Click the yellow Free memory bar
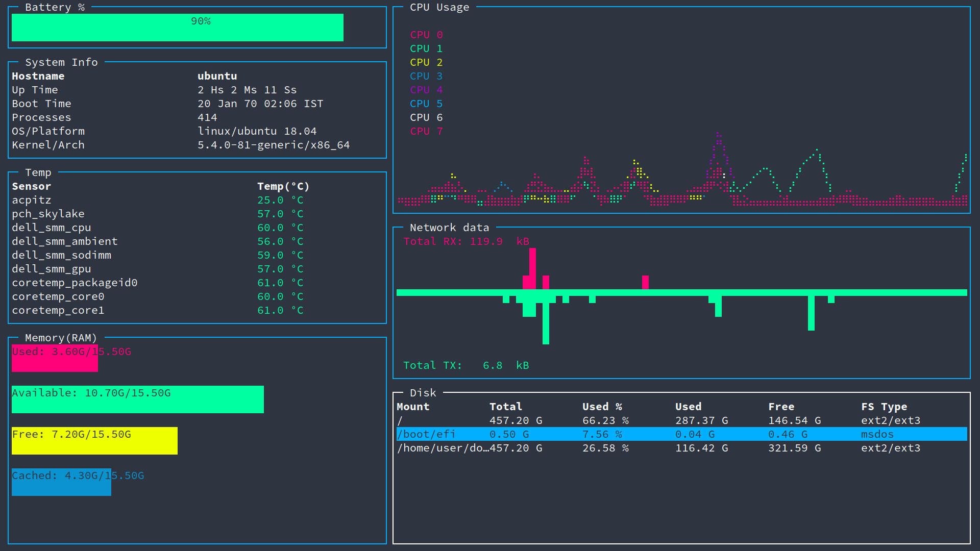 click(94, 441)
